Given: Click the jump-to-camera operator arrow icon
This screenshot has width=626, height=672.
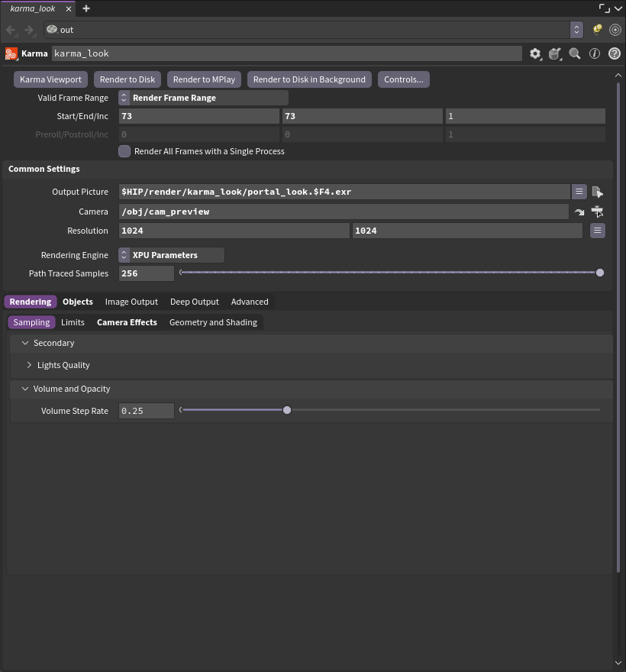Looking at the screenshot, I should pyautogui.click(x=579, y=212).
